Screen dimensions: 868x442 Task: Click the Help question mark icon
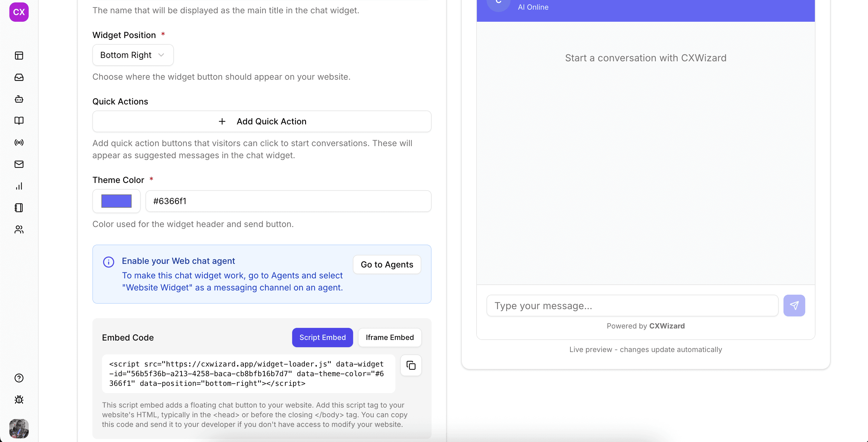tap(19, 378)
